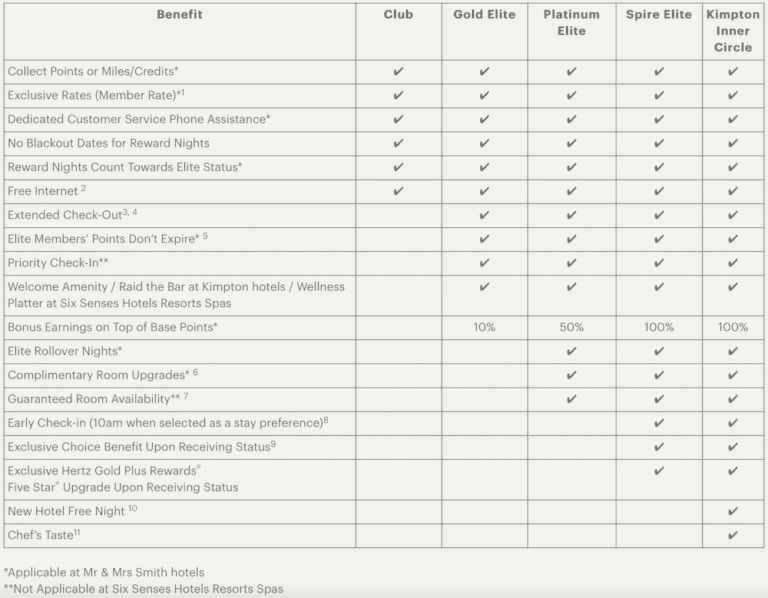The image size is (768, 598).
Task: Click Gold Elite checkmark for Extended Check-Out
Action: click(x=485, y=215)
